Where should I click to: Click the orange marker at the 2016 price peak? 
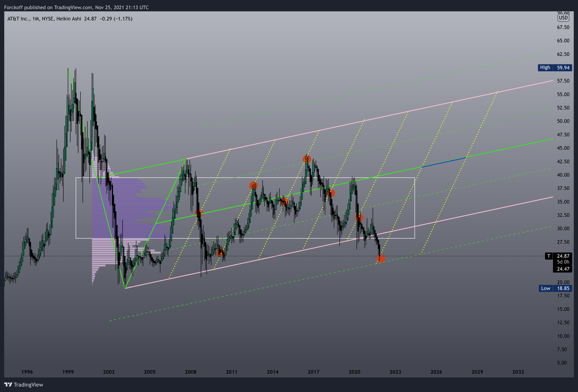pos(307,159)
